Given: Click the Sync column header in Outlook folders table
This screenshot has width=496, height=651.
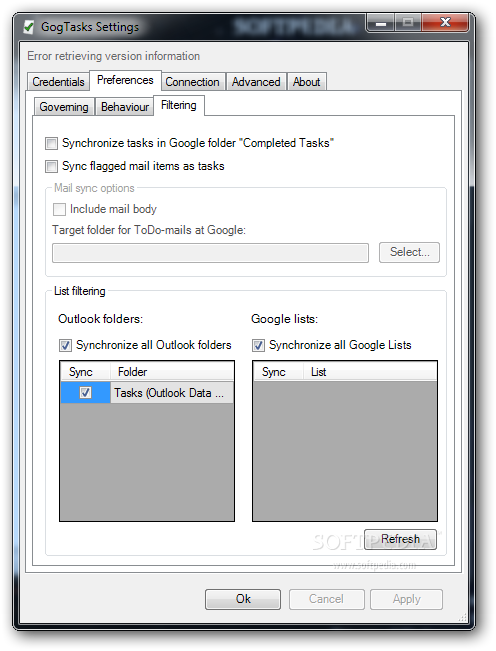Looking at the screenshot, I should pyautogui.click(x=86, y=372).
